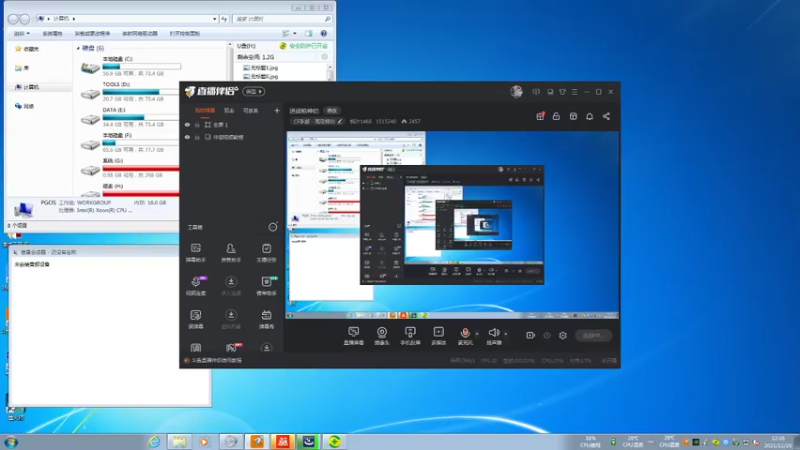The width and height of the screenshot is (800, 450).
Task: Toggle the lock on the second source layer
Action: point(197,137)
